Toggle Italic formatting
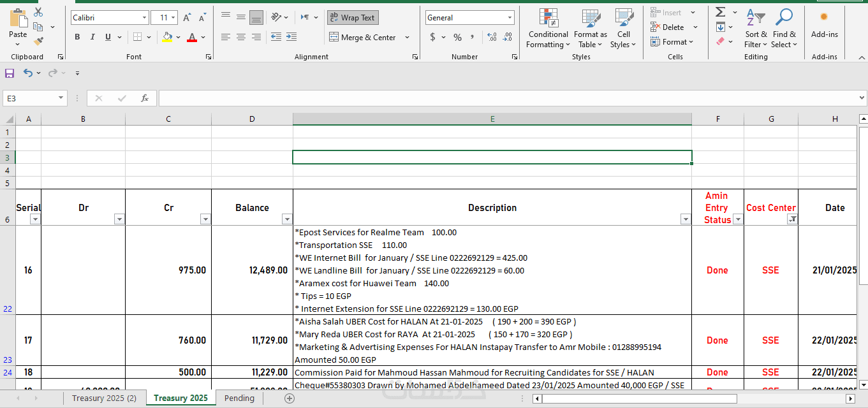Screen dimensions: 868x408 coord(92,38)
